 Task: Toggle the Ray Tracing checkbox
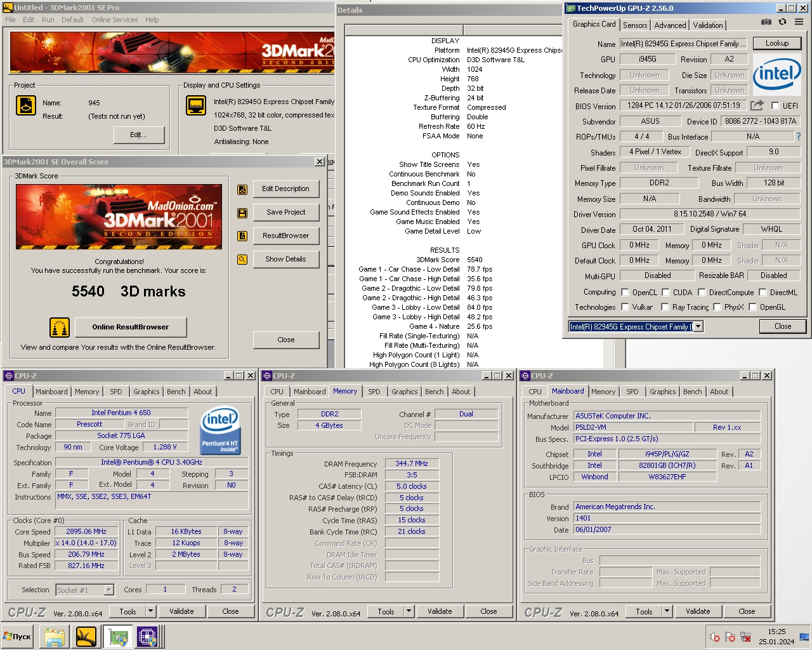[665, 307]
